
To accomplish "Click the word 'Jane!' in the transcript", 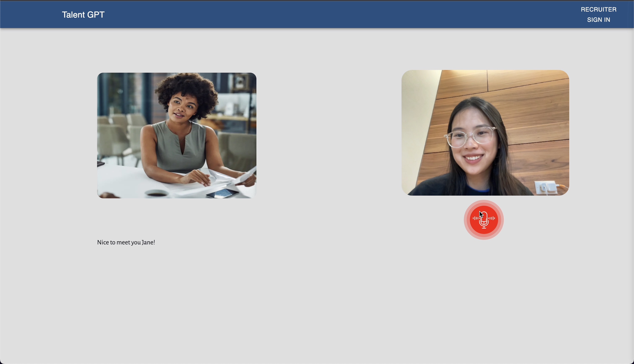I will coord(148,242).
